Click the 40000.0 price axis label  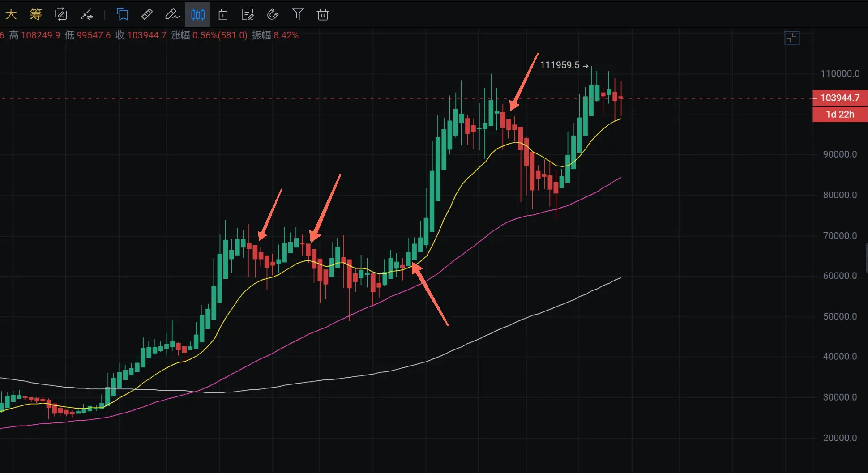pos(840,357)
